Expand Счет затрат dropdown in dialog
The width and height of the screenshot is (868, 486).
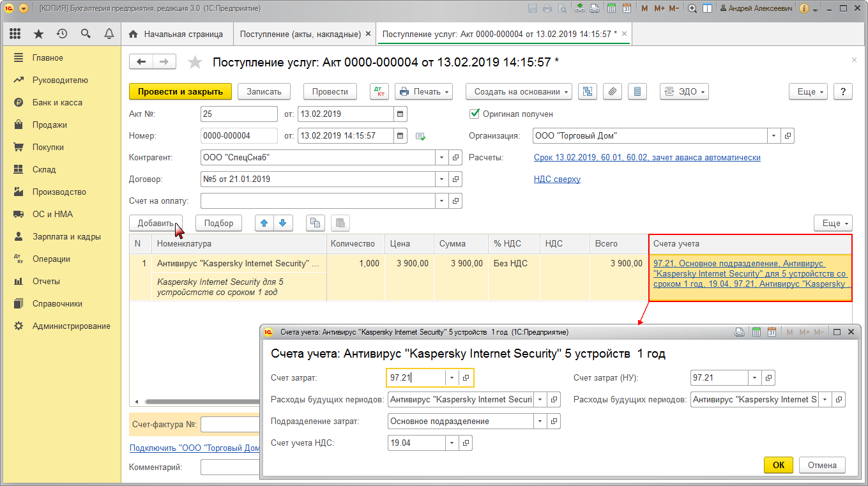pyautogui.click(x=452, y=377)
